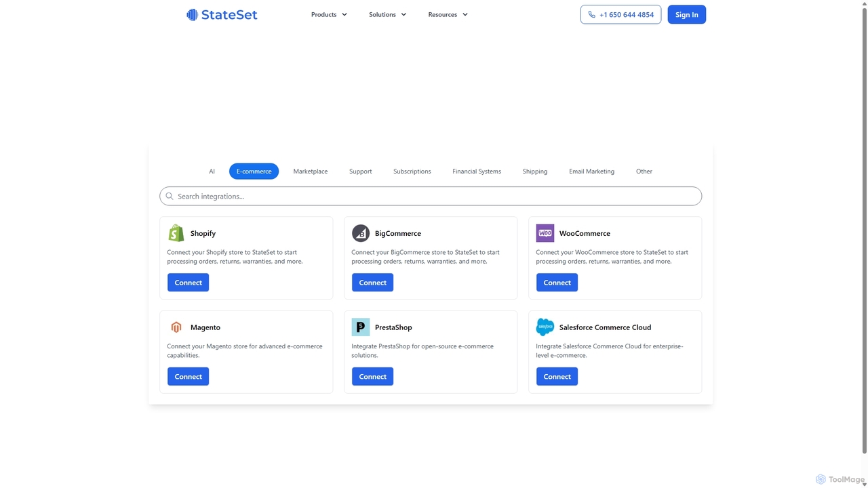
Task: Connect Salesforce Commerce Cloud integration
Action: click(x=557, y=377)
